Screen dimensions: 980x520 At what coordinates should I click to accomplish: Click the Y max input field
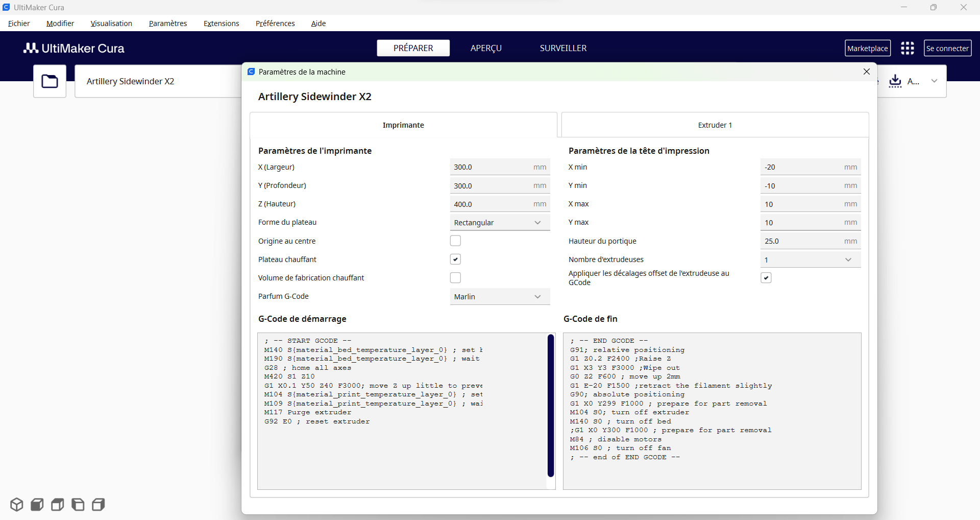click(x=811, y=222)
